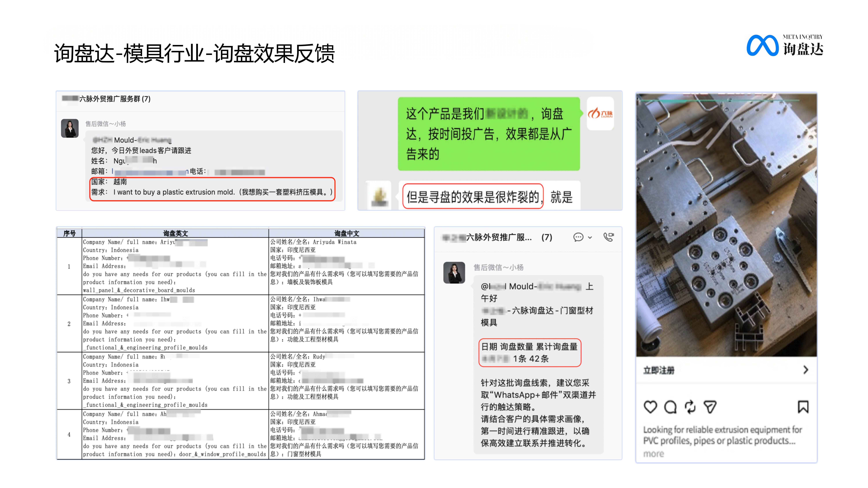Click the ad caption 'Looking for reliable extrusion equipment'

[722, 435]
